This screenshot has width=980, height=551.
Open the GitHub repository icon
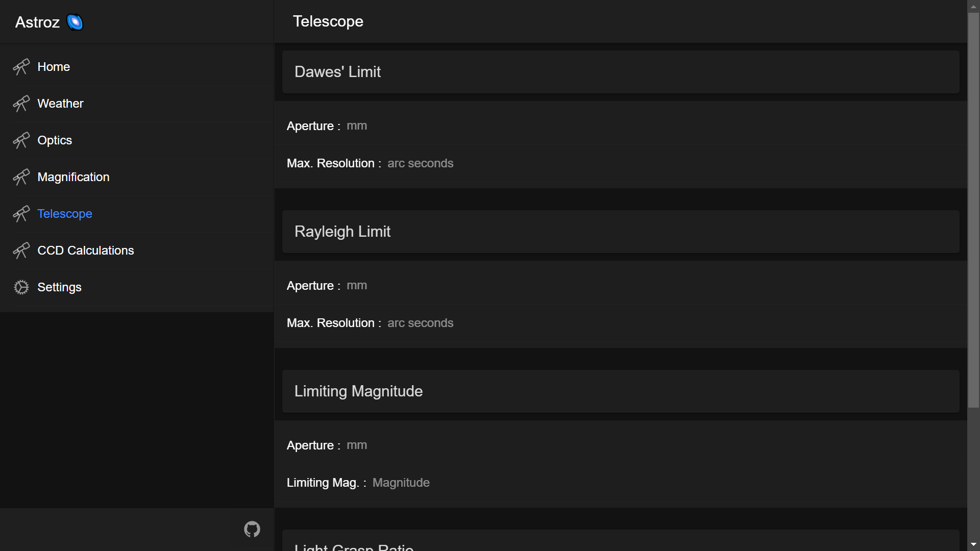coord(252,529)
